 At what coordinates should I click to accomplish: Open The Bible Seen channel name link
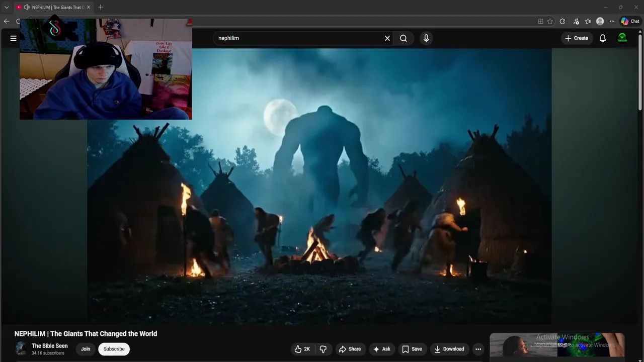point(50,346)
